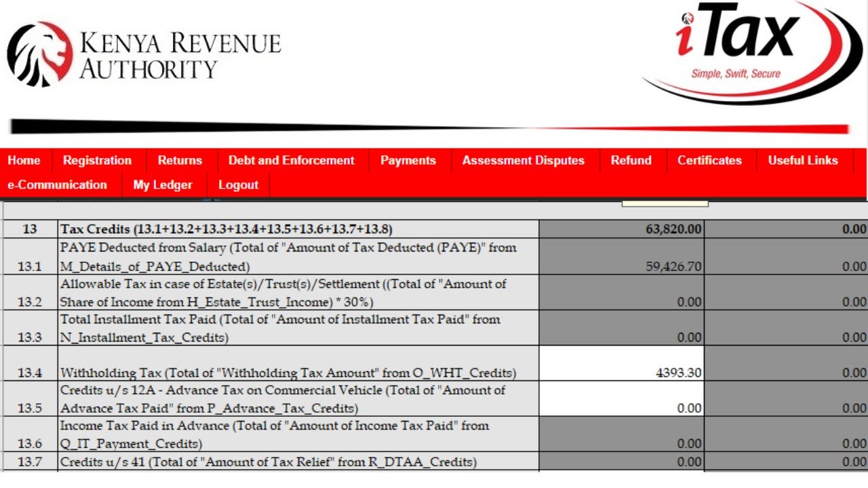This screenshot has height=488, width=868.
Task: Open the Useful Links menu
Action: coord(804,161)
